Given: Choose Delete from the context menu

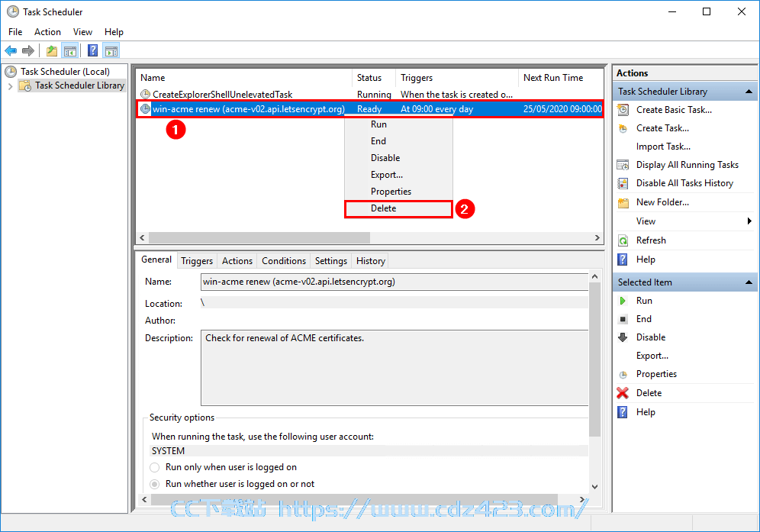Looking at the screenshot, I should (398, 208).
